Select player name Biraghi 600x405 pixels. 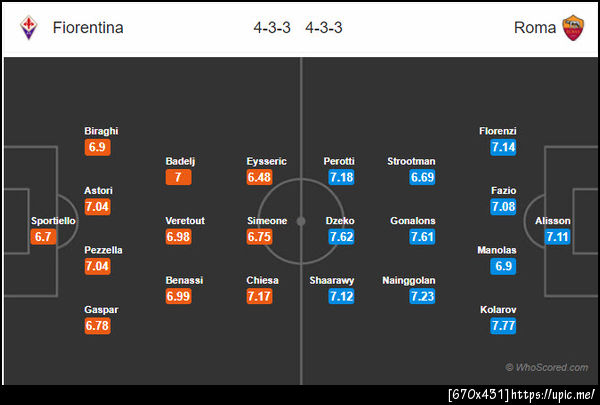coord(102,131)
